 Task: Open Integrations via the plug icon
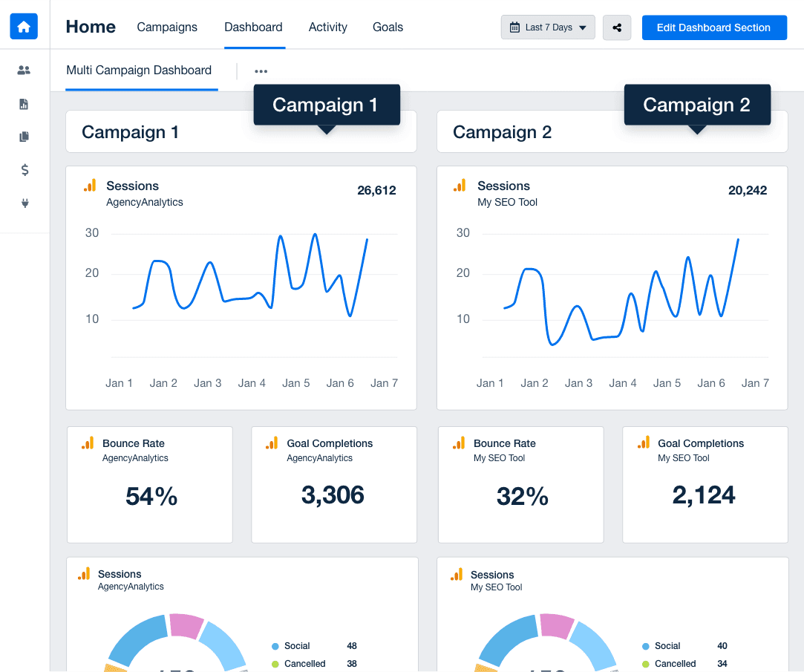coord(24,203)
